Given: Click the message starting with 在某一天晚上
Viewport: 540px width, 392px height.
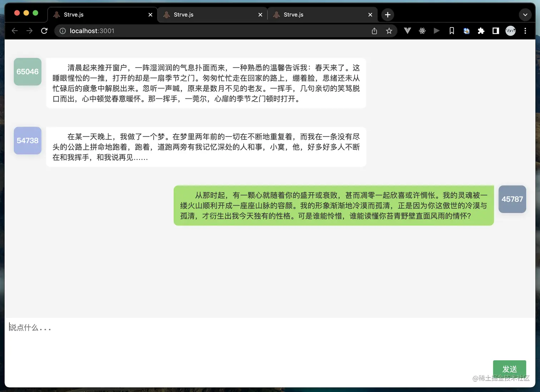Looking at the screenshot, I should 206,147.
